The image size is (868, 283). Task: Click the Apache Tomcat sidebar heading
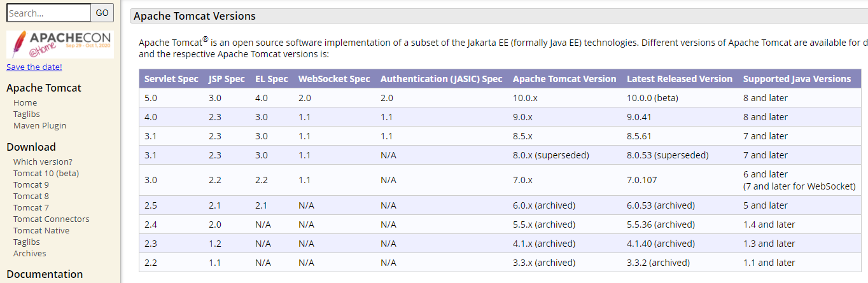pyautogui.click(x=44, y=88)
